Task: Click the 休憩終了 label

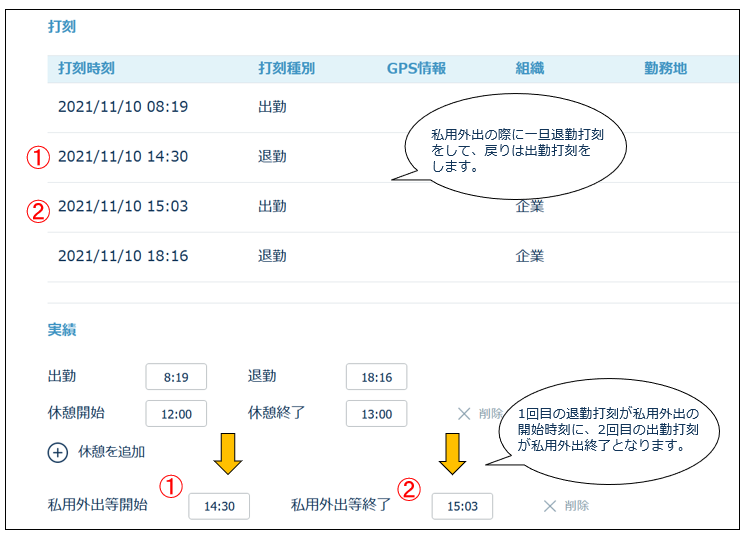Action: point(276,413)
